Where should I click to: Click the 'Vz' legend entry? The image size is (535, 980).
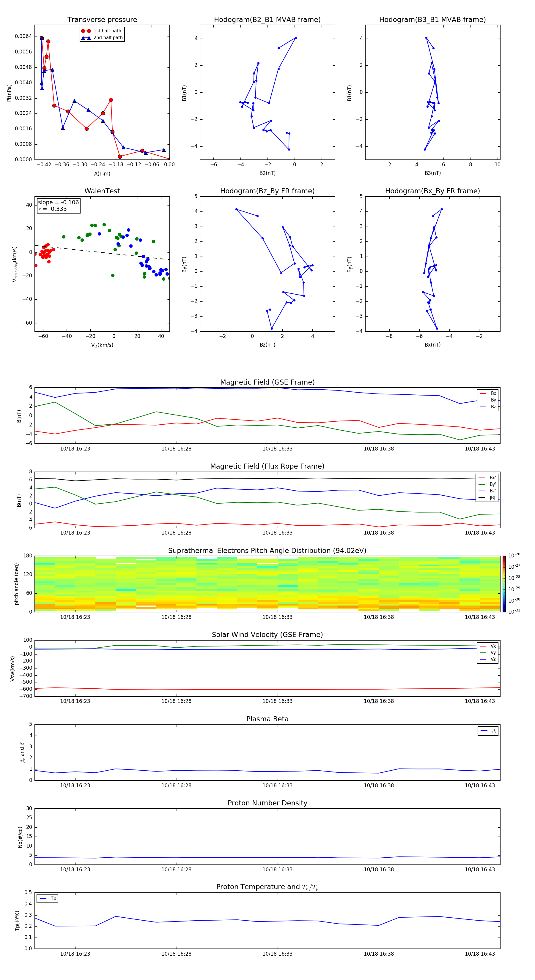(488, 659)
